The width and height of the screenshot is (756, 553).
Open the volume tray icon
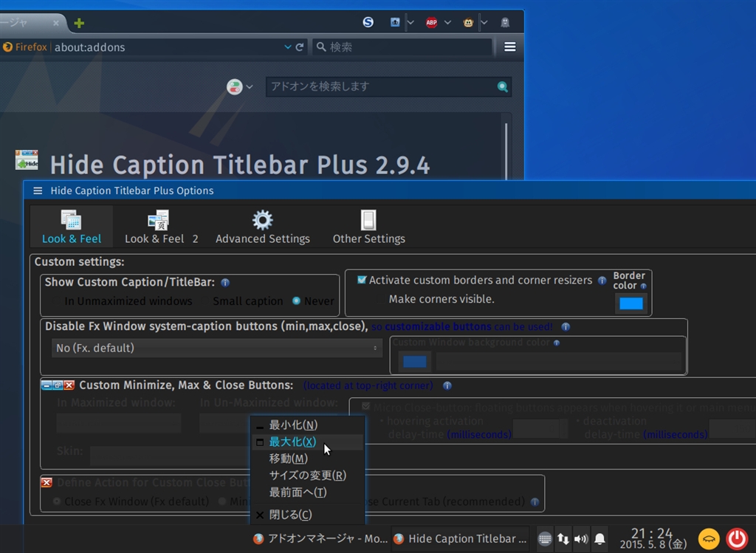pyautogui.click(x=581, y=538)
